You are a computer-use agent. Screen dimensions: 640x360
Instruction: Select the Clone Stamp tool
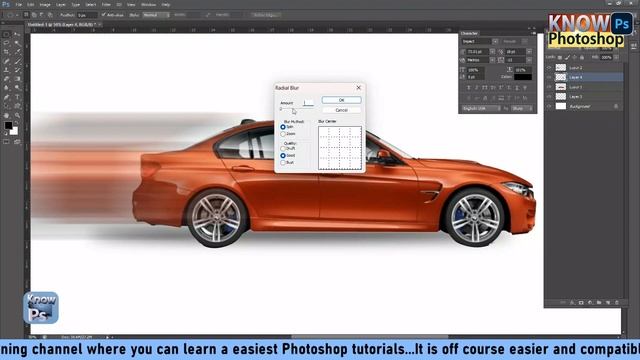point(6,70)
